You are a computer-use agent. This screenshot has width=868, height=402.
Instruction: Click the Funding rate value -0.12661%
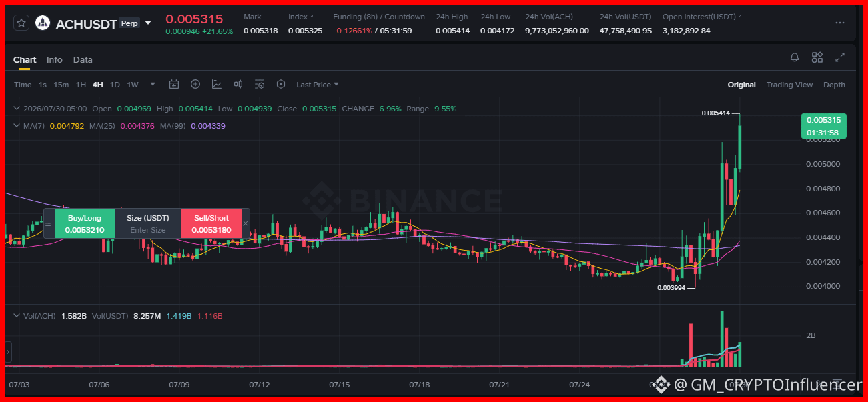pyautogui.click(x=353, y=31)
